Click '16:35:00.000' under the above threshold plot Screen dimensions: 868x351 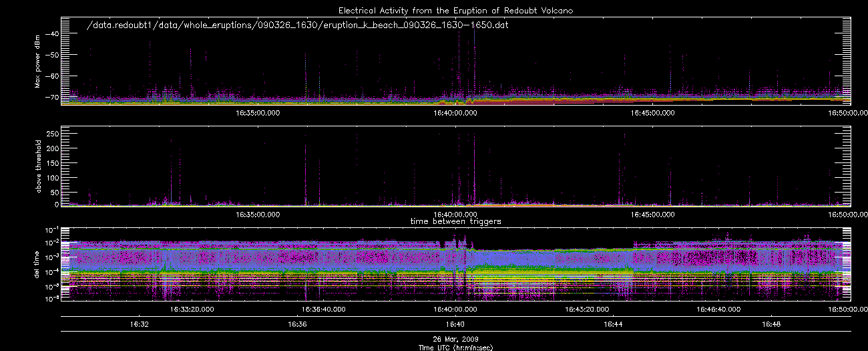click(x=258, y=215)
